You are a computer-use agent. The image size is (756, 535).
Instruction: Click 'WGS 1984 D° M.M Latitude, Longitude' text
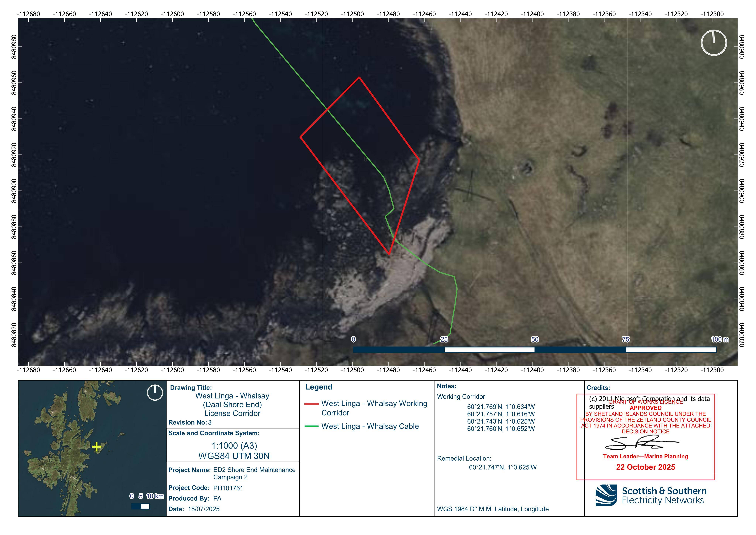coord(493,509)
